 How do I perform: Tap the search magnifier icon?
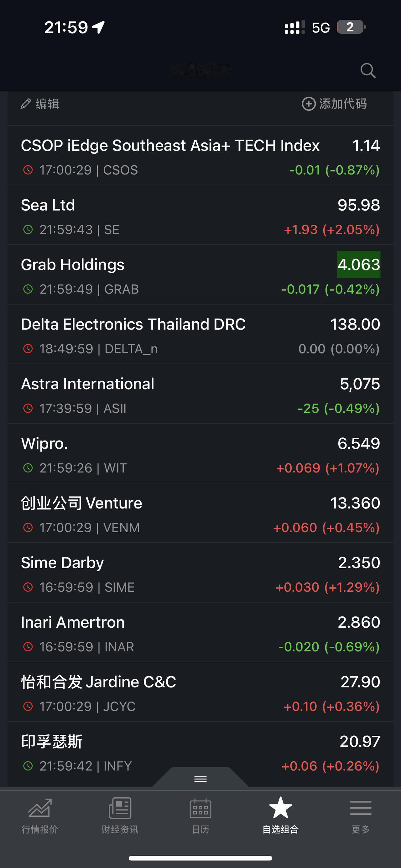pos(367,70)
